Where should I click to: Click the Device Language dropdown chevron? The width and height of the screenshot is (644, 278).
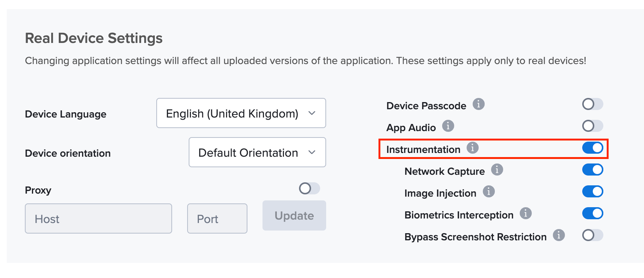(x=312, y=113)
